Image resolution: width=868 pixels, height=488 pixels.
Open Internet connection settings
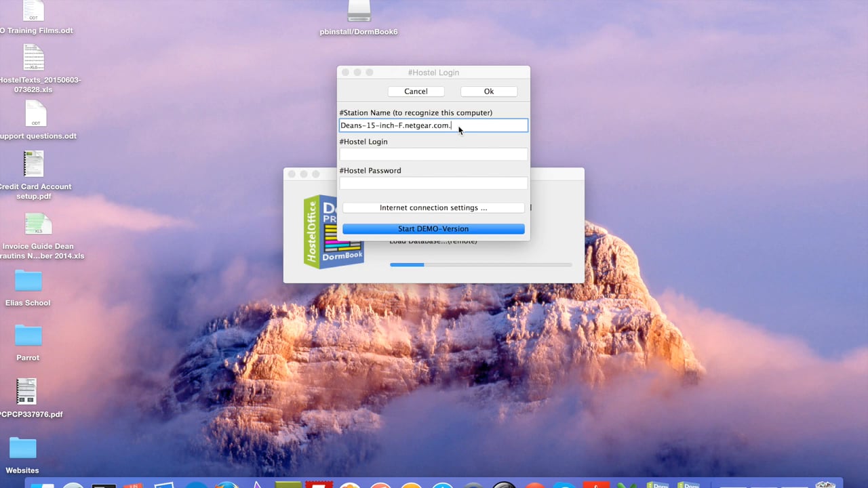(433, 208)
